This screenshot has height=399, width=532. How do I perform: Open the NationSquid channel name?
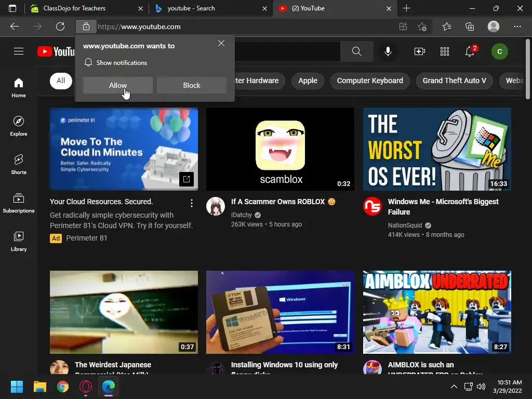pos(405,225)
